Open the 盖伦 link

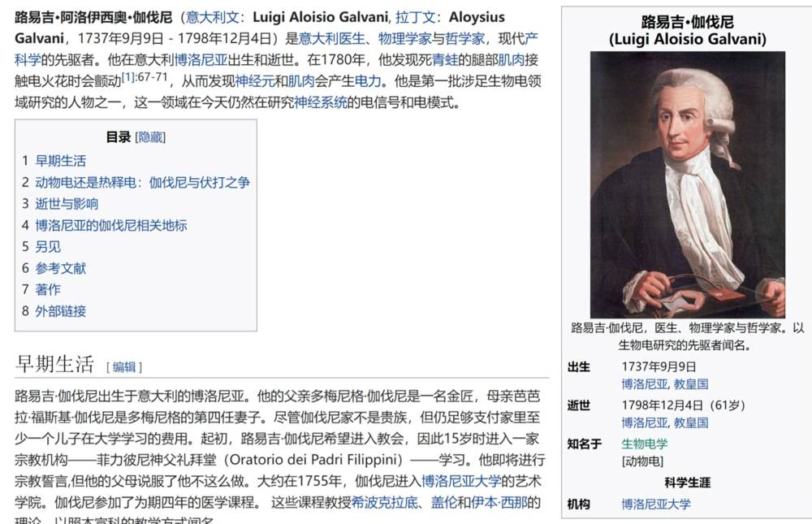pos(444,502)
